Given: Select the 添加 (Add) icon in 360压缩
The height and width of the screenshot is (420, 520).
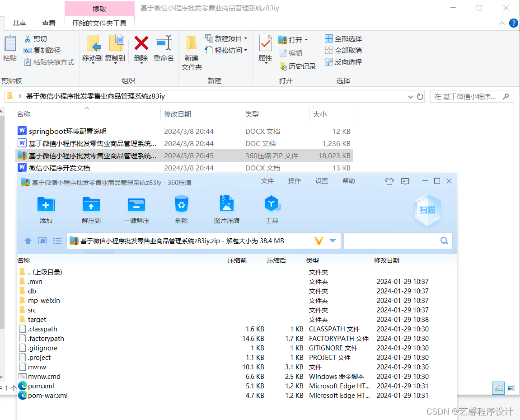Looking at the screenshot, I should coord(46,209).
